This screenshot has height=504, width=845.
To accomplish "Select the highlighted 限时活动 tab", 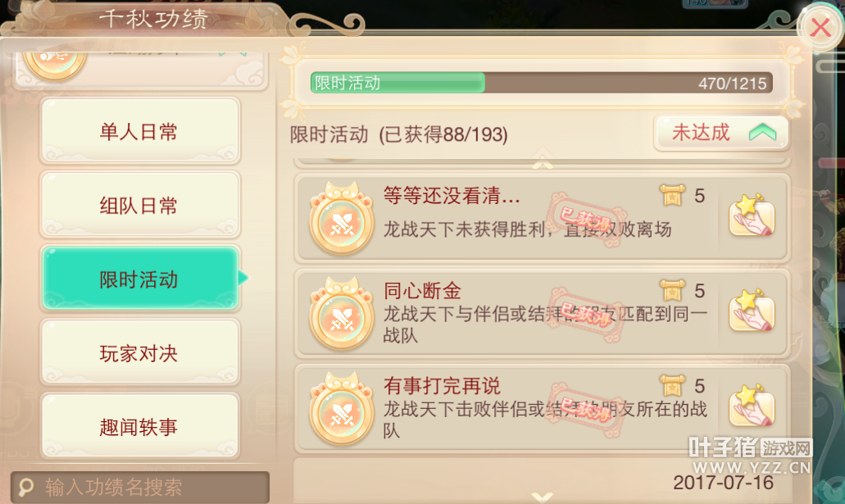I will click(x=139, y=279).
